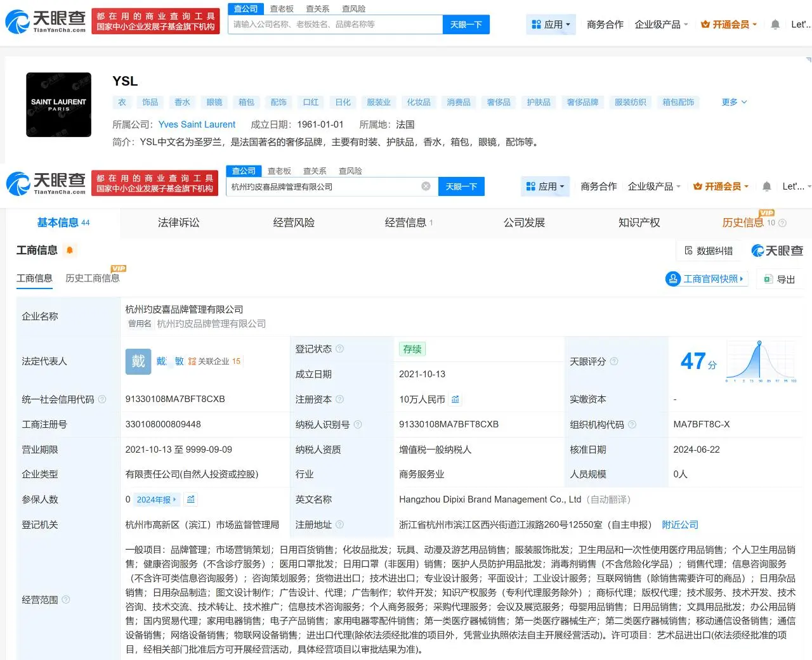This screenshot has height=660, width=812.
Task: Click 天眼一下 next to the empty search box
Action: coord(466,25)
